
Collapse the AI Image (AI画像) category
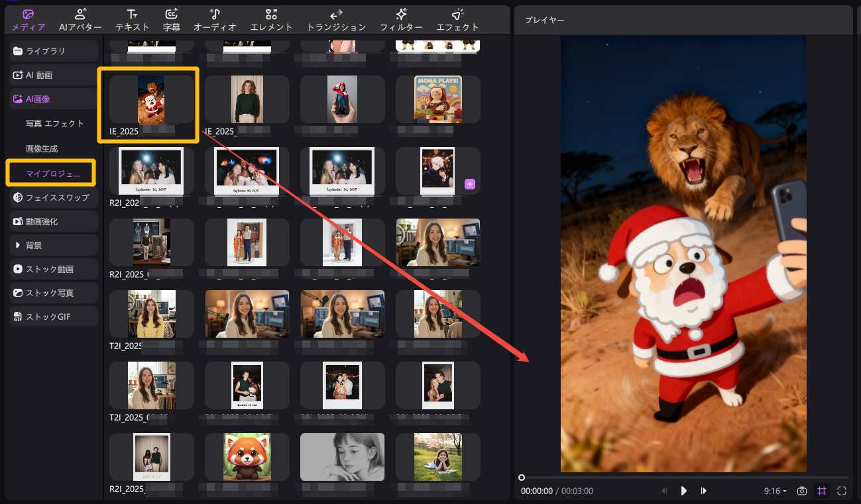click(54, 99)
